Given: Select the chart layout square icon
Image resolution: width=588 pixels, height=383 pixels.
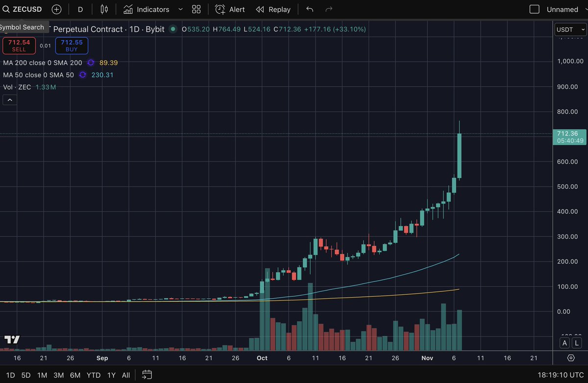Looking at the screenshot, I should tap(535, 9).
